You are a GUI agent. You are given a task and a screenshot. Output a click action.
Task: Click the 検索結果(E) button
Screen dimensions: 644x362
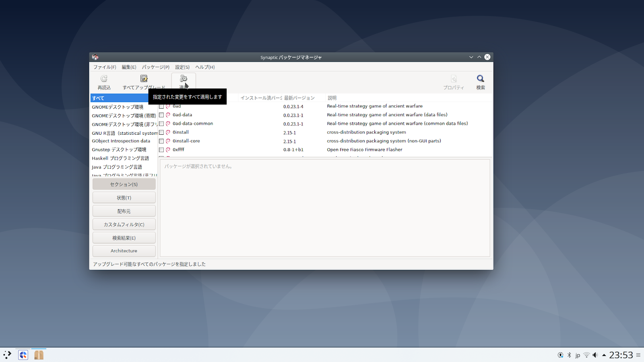(x=124, y=238)
